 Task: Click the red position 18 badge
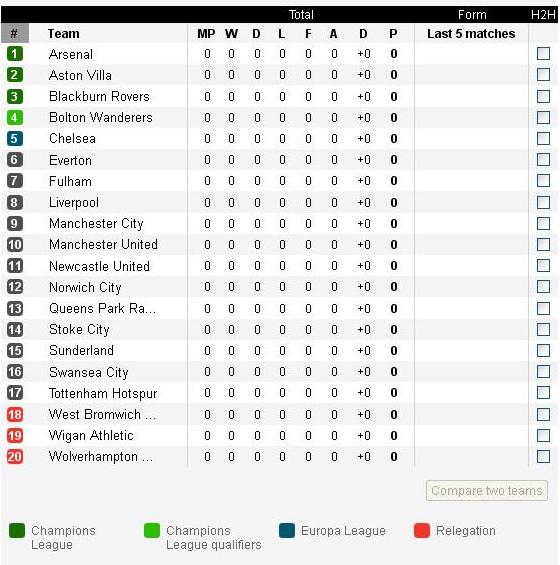point(15,414)
